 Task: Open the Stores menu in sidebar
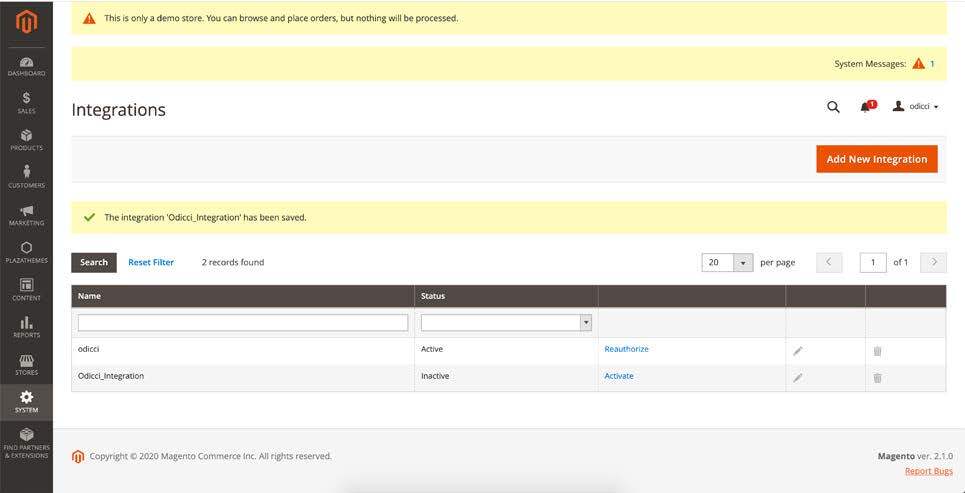pyautogui.click(x=26, y=365)
